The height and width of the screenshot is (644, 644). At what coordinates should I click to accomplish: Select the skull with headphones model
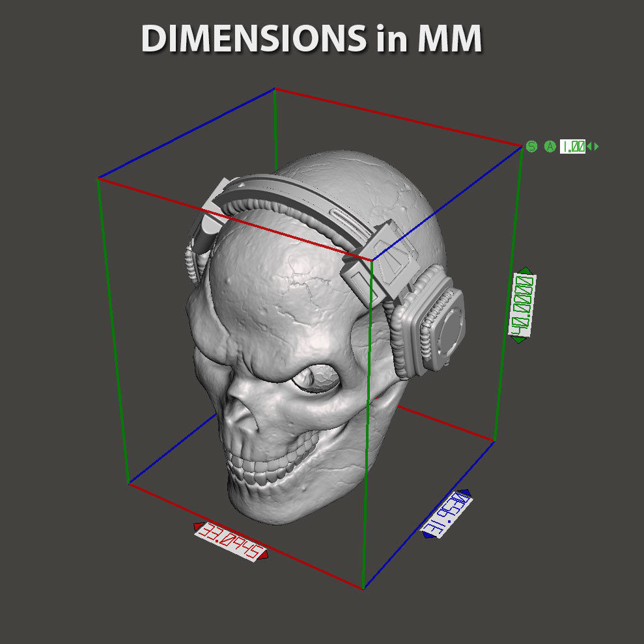click(324, 337)
